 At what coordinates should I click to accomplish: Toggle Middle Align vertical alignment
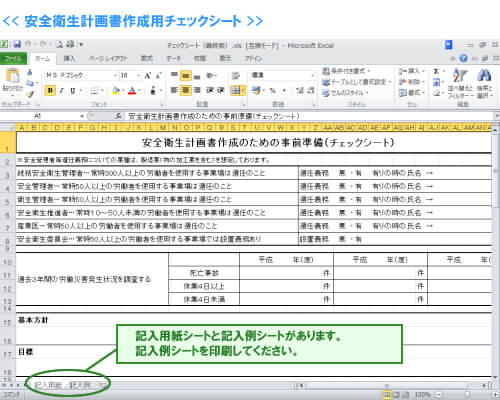pos(186,76)
